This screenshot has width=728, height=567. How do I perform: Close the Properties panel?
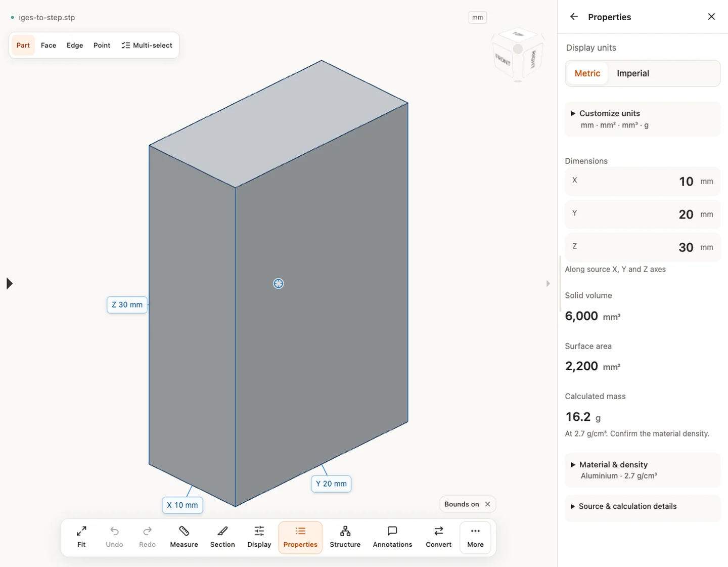711,17
